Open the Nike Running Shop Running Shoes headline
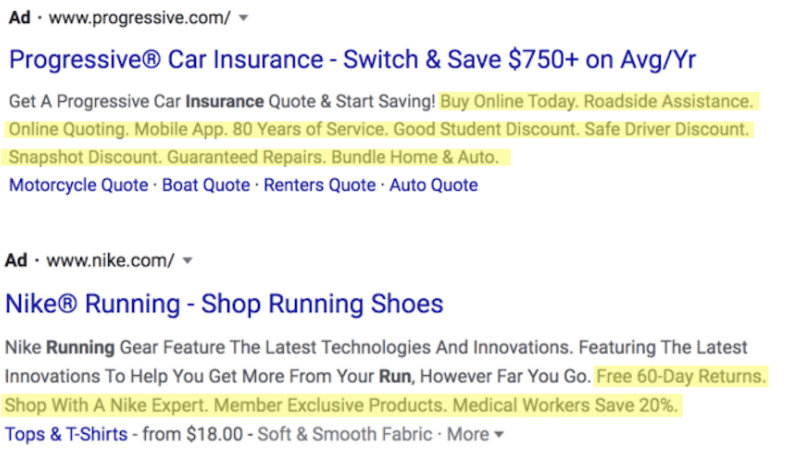 point(224,303)
